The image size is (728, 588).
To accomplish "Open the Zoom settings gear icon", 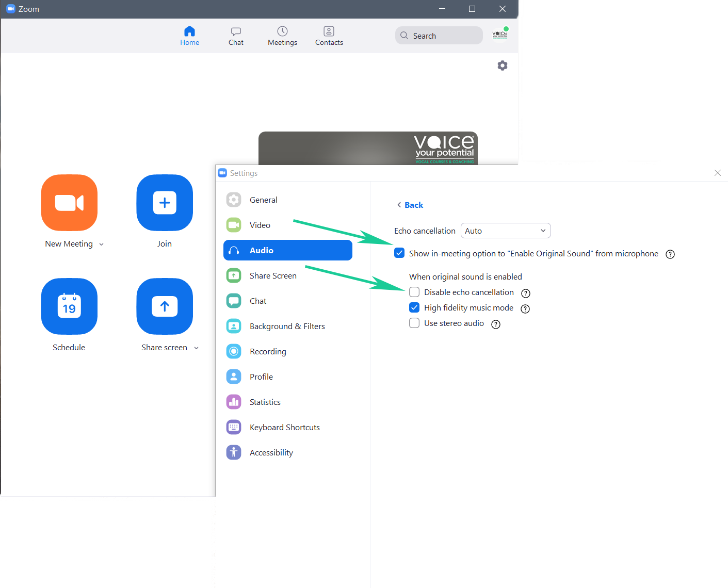I will click(x=503, y=66).
